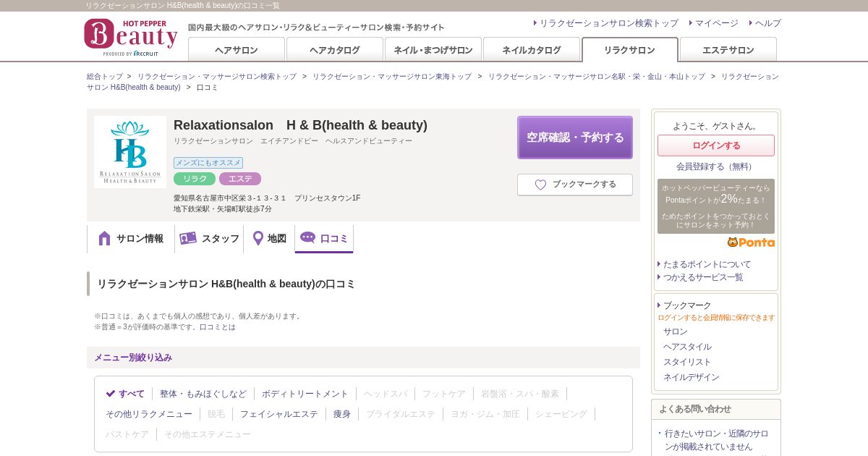Open つかえるサービス一覧 link
This screenshot has height=456, width=868.
703,277
